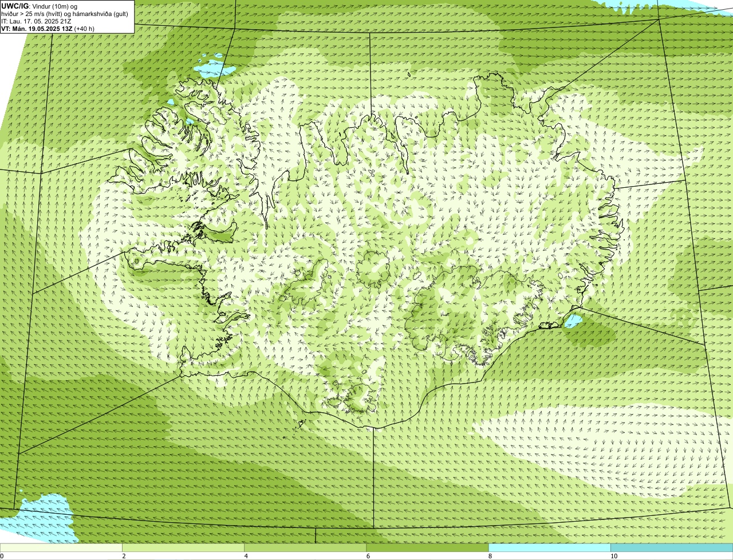Click the "VT: Mán. 19.05.2025 13Z (+40 h)" line
The height and width of the screenshot is (560, 733).
(x=48, y=28)
